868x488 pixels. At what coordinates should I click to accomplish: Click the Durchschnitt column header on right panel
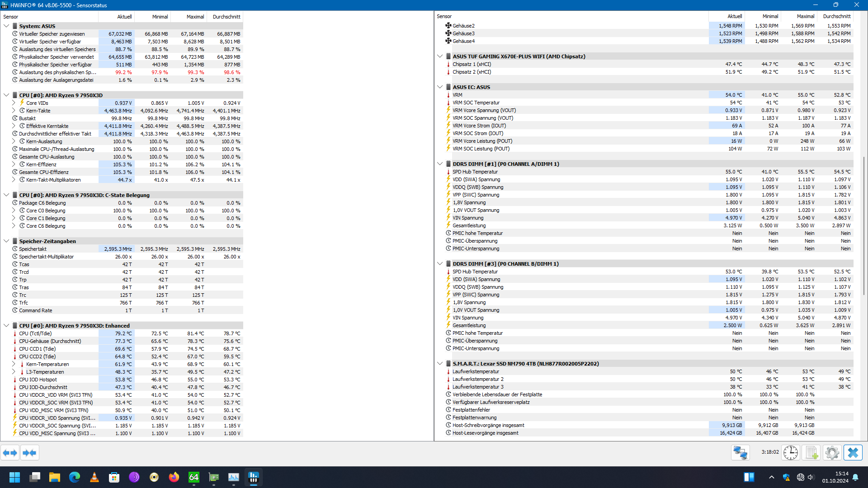[836, 16]
